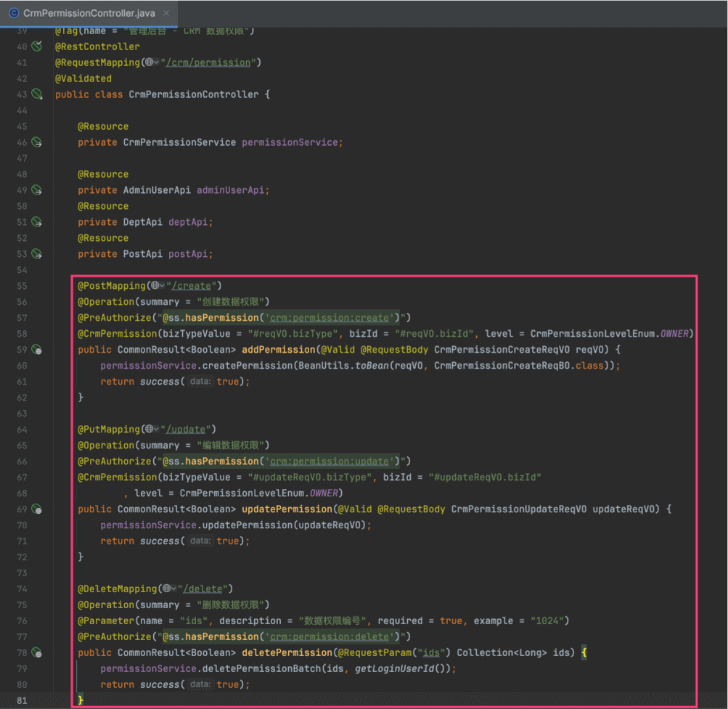728x709 pixels.
Task: Click the Spring bean gutter icon beside @RestController
Action: point(37,46)
